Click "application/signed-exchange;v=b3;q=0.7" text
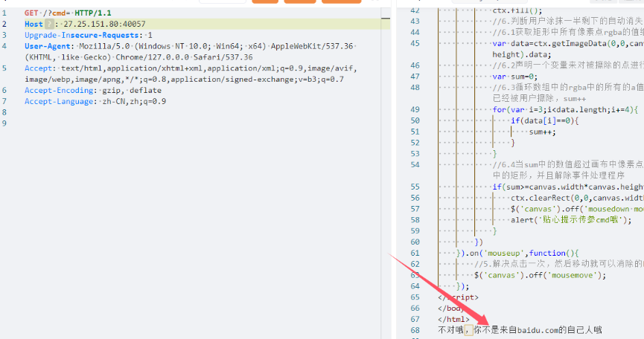This screenshot has height=339, width=644. point(257,80)
